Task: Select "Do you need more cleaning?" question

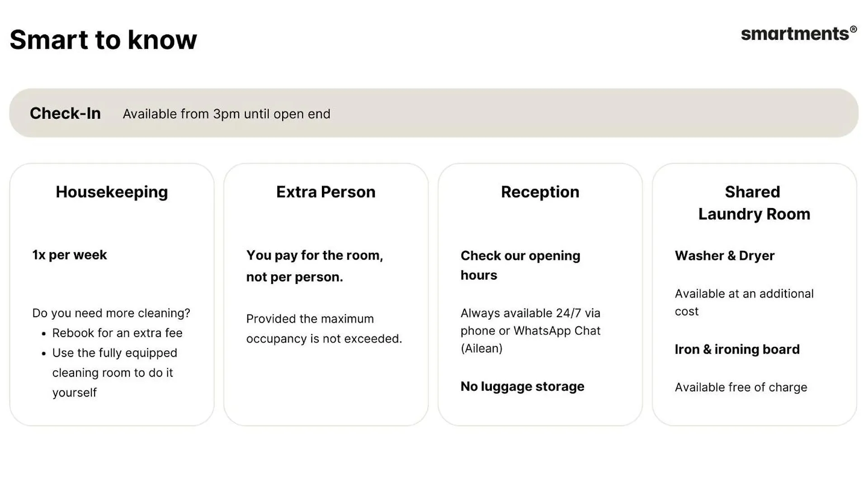Action: [x=111, y=313]
